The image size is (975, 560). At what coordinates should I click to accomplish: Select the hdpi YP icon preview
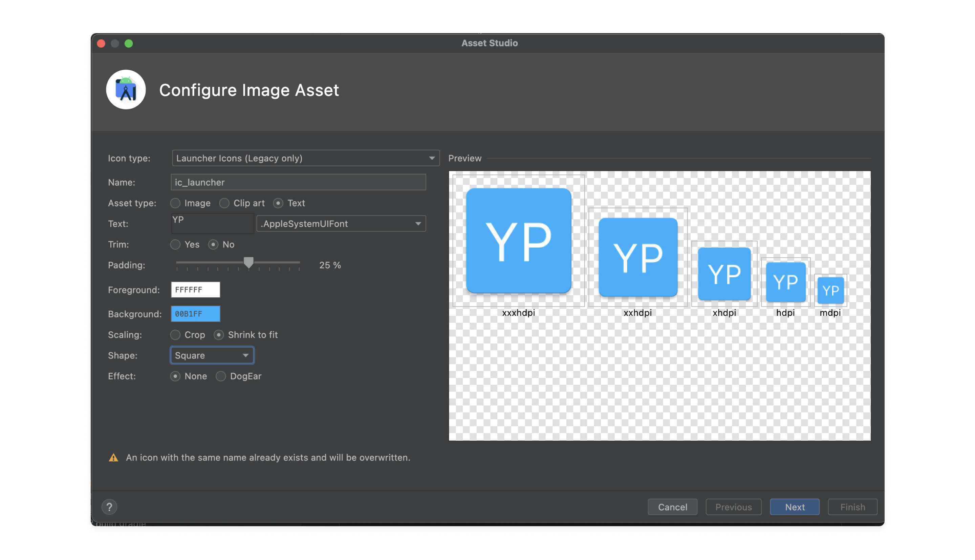tap(785, 282)
